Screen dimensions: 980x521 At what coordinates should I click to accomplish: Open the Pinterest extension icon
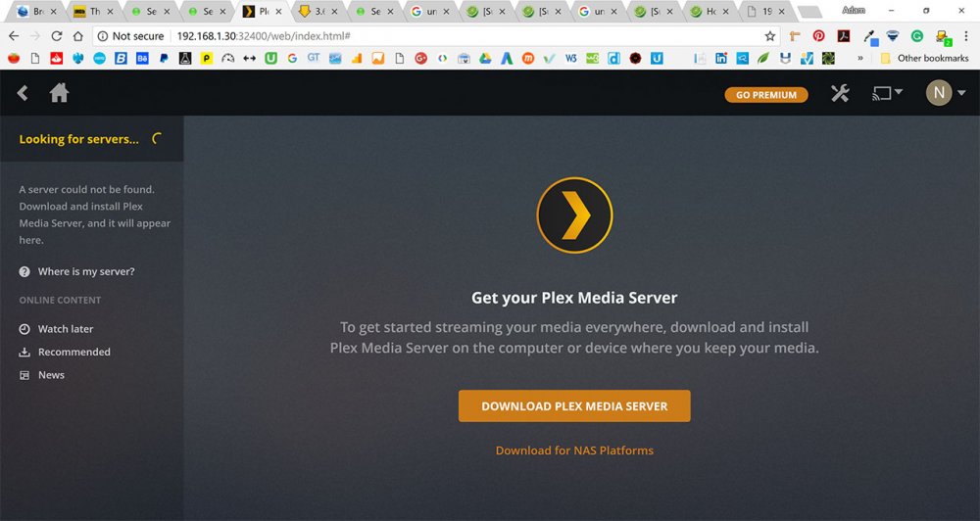point(818,36)
